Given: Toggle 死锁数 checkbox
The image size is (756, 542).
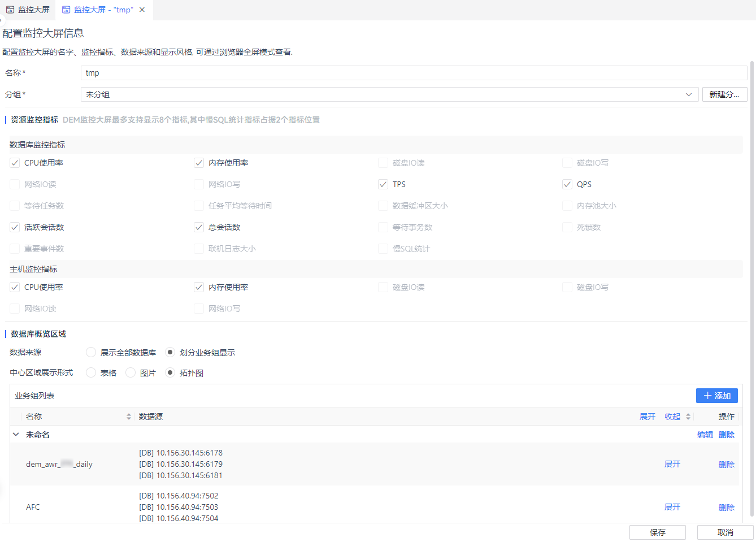Looking at the screenshot, I should (x=567, y=227).
